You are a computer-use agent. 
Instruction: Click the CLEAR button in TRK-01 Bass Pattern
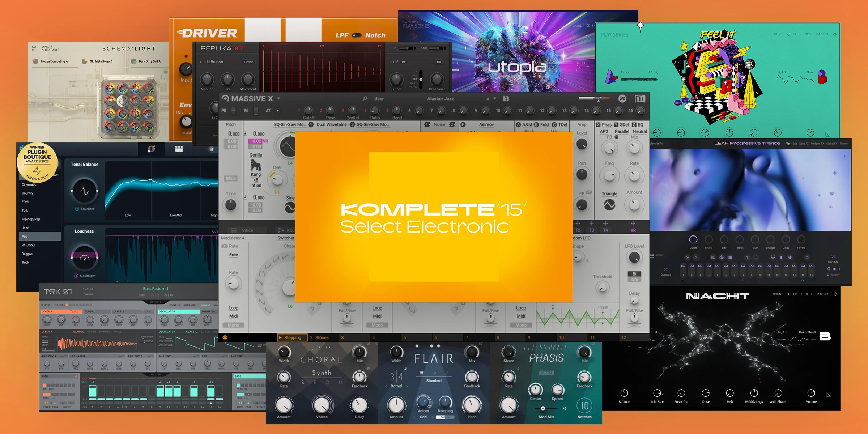coord(169,295)
